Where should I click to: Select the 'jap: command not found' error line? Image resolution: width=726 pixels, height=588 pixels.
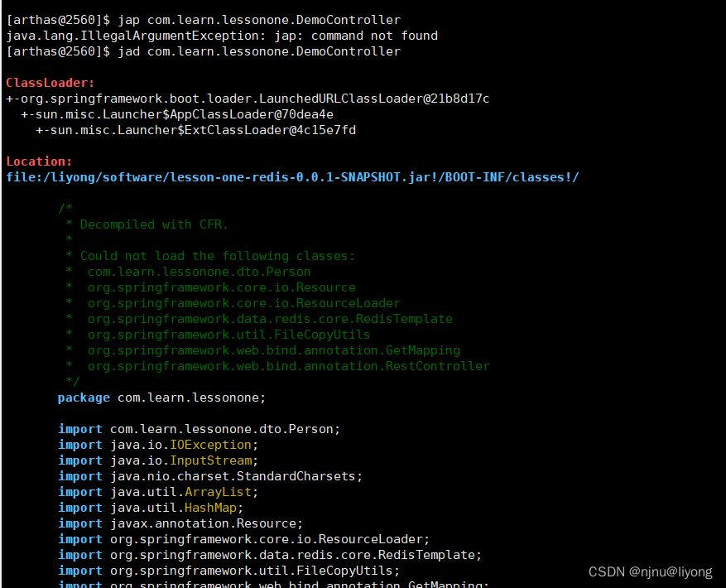tap(222, 36)
